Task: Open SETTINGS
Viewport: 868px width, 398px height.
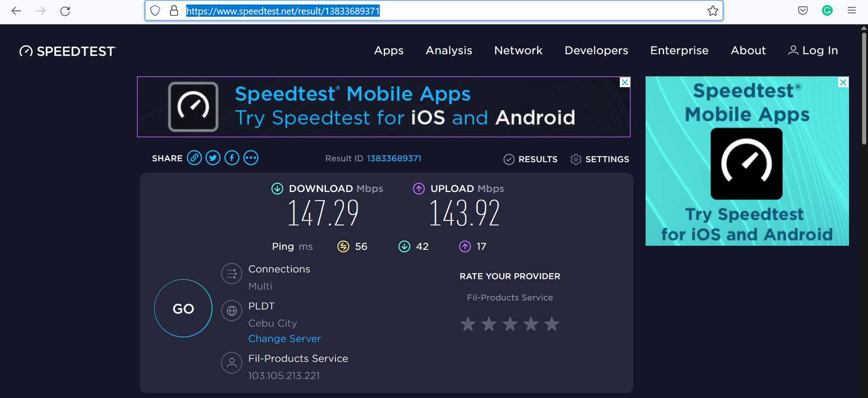Action: (600, 159)
